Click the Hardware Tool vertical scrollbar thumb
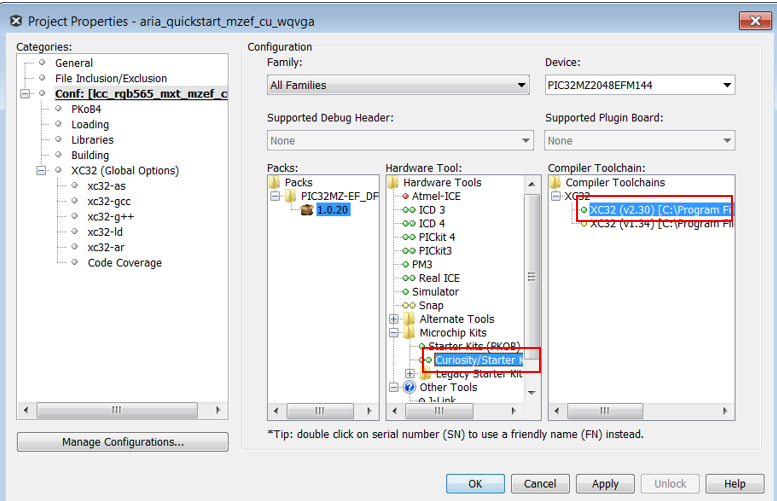The height and width of the screenshot is (501, 777). click(532, 277)
